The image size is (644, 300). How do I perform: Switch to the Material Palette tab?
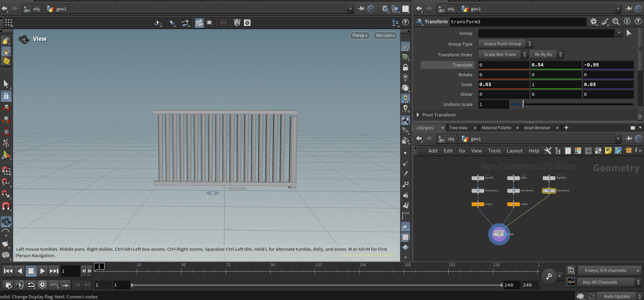point(496,128)
